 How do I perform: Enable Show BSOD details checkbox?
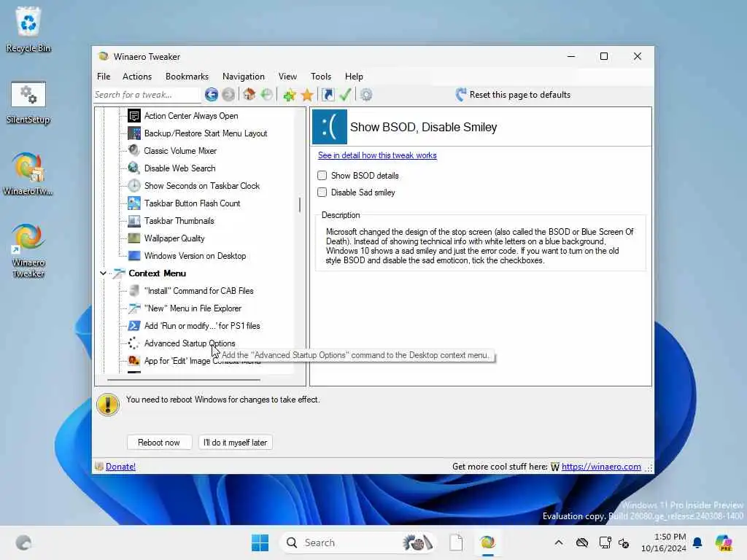pos(322,175)
